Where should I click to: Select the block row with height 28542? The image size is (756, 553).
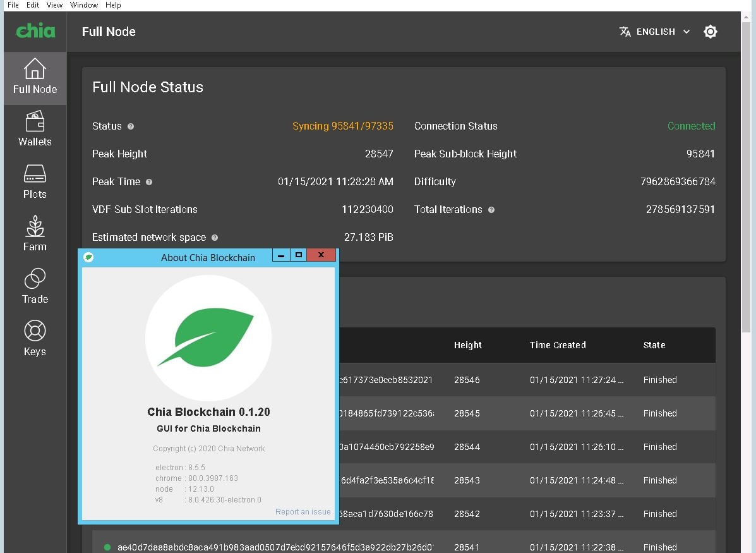click(527, 514)
